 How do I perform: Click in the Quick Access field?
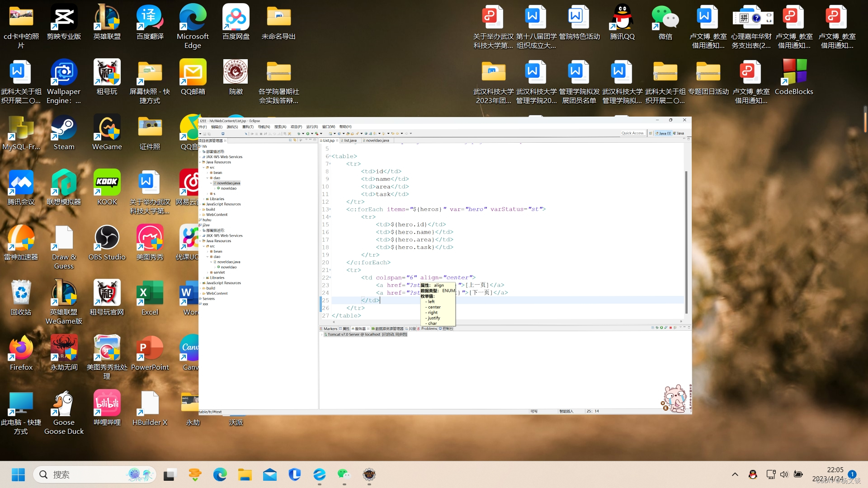(632, 133)
